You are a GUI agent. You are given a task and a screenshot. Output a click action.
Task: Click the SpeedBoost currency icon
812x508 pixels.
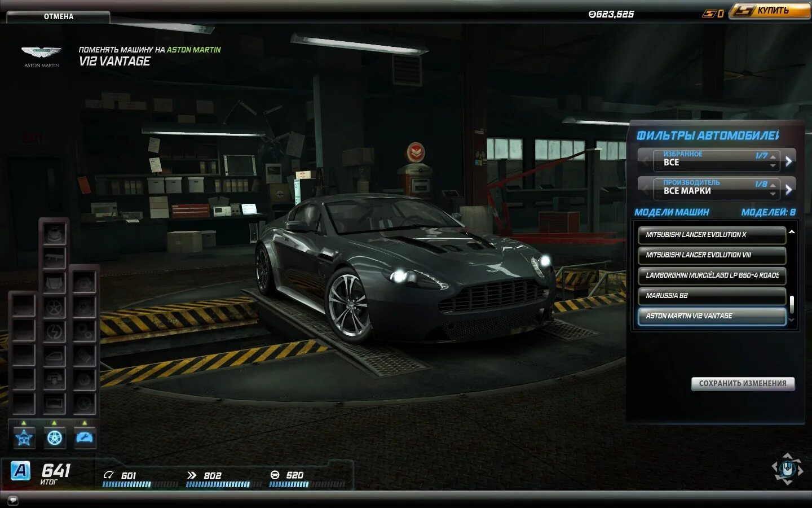(x=709, y=14)
